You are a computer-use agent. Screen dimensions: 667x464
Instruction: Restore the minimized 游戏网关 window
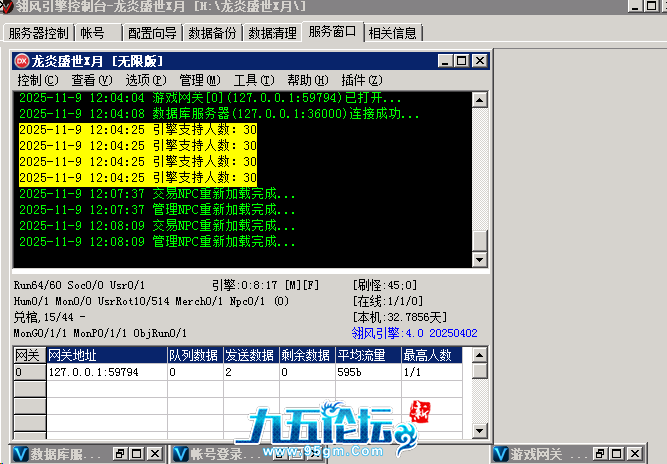point(600,454)
